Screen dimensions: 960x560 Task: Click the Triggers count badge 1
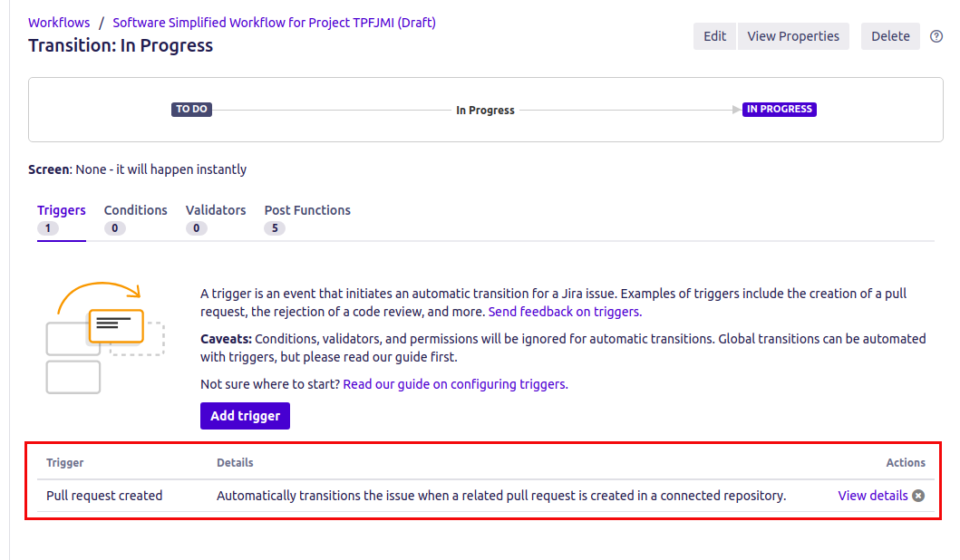(x=48, y=228)
